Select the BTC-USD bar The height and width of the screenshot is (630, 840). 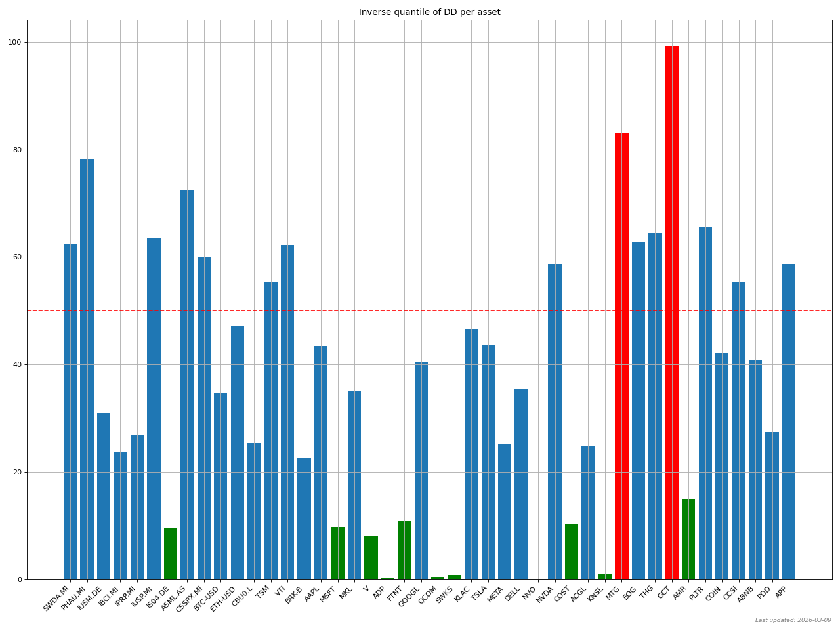[x=219, y=486]
